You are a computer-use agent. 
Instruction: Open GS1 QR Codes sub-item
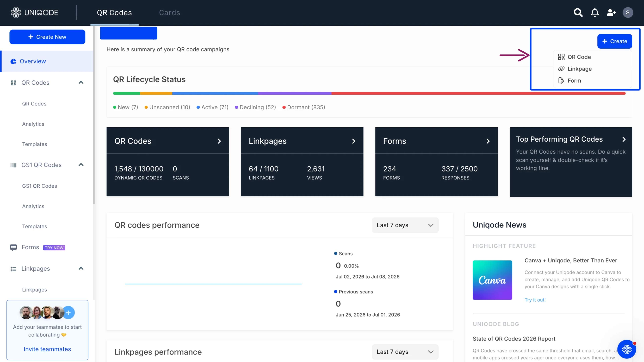(x=40, y=186)
